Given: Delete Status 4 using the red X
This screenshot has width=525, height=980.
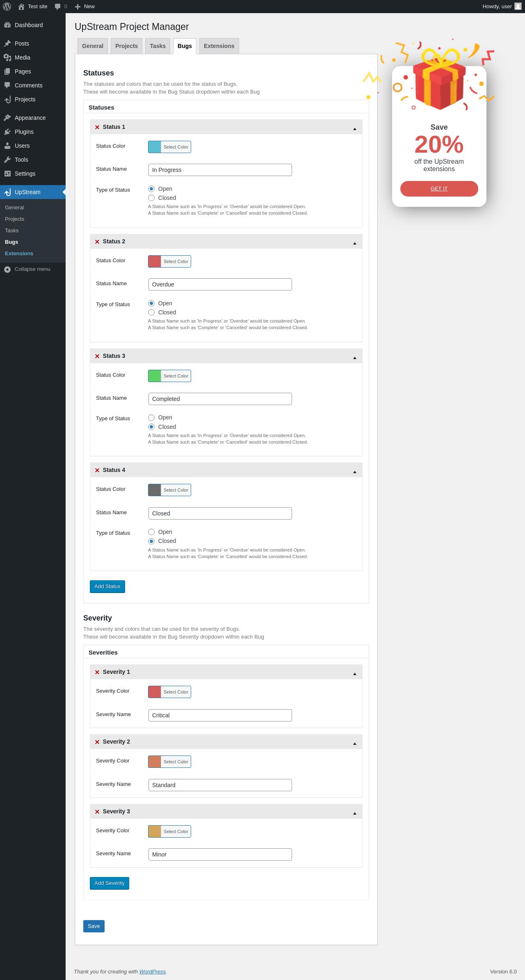Looking at the screenshot, I should tap(97, 470).
